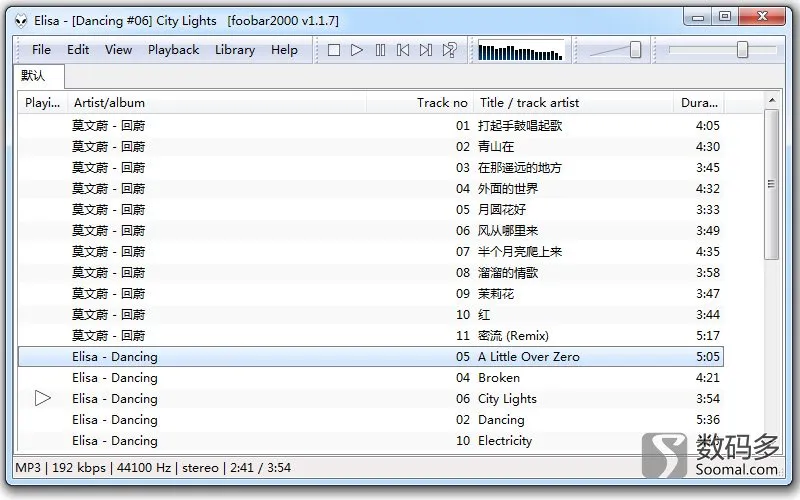Click the scrollbar up arrow
Viewport: 800px width, 500px height.
[x=772, y=100]
